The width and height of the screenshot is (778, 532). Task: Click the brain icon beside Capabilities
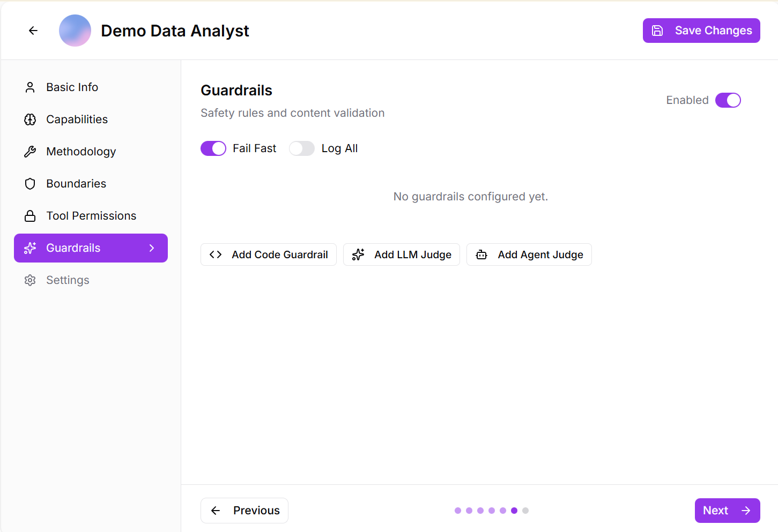30,119
